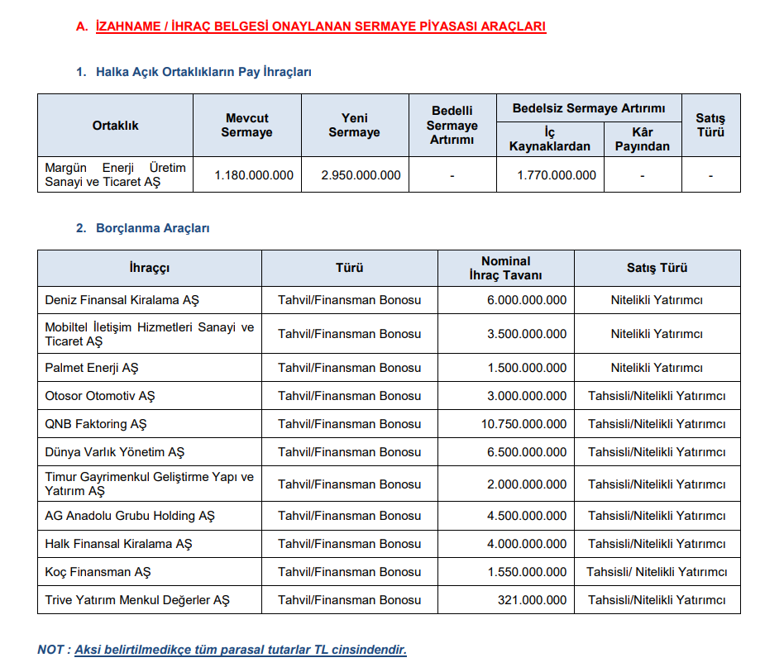Click the amount 4.000.000.000
Screen dimensions: 784x672
pyautogui.click(x=527, y=544)
